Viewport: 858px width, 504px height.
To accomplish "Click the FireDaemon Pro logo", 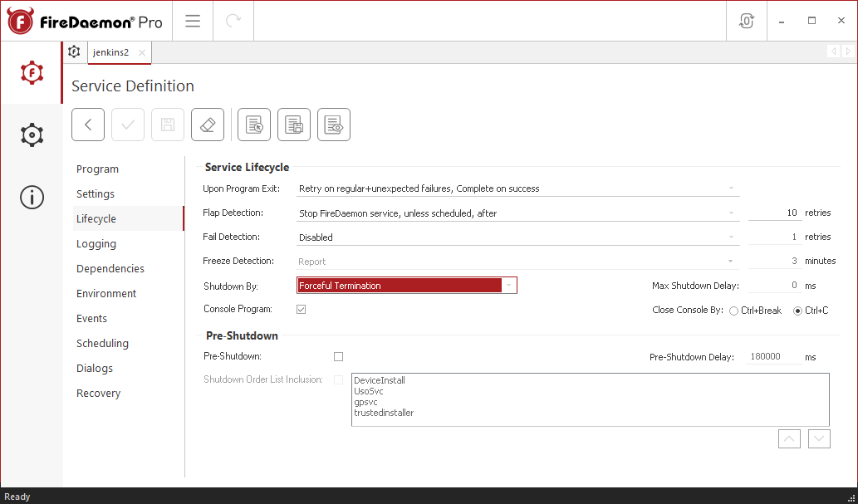I will point(85,22).
